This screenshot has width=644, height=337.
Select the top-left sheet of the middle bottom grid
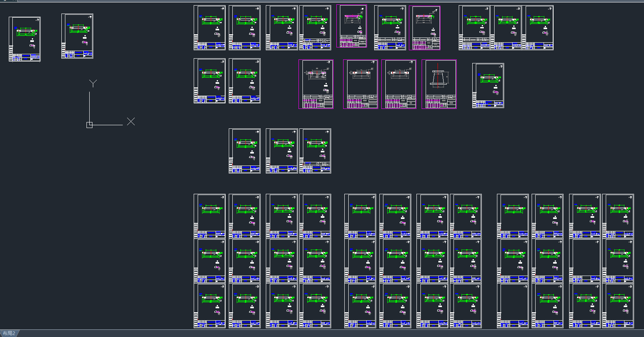[360, 216]
